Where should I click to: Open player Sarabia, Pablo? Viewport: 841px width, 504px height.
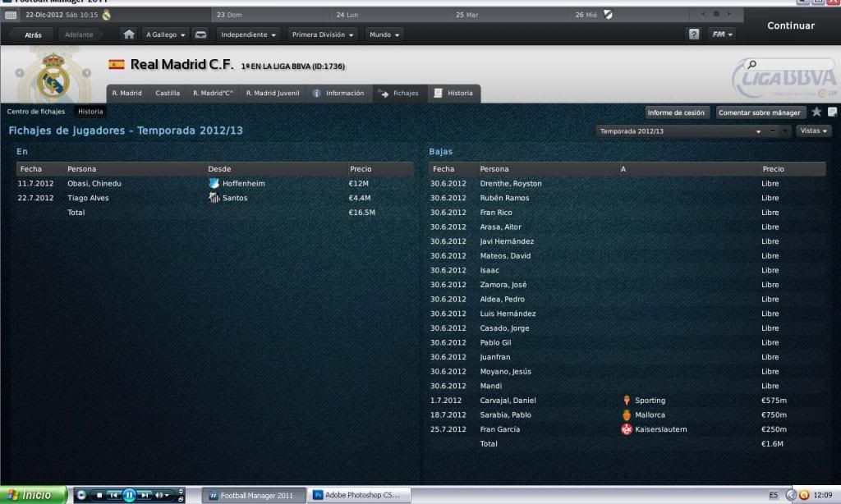505,415
